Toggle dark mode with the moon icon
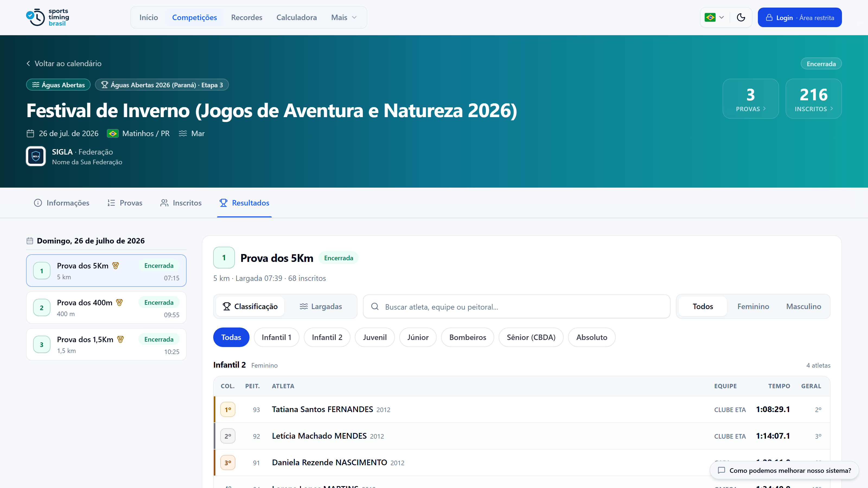Viewport: 868px width, 488px height. (741, 18)
